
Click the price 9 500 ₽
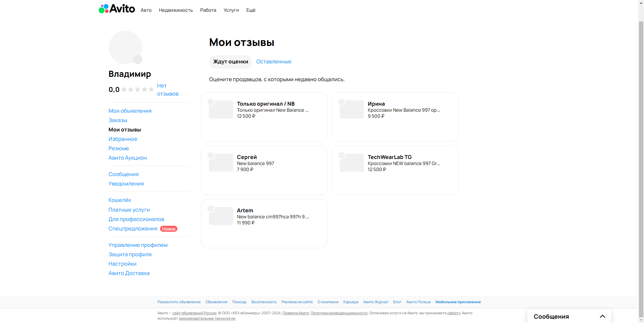376,116
